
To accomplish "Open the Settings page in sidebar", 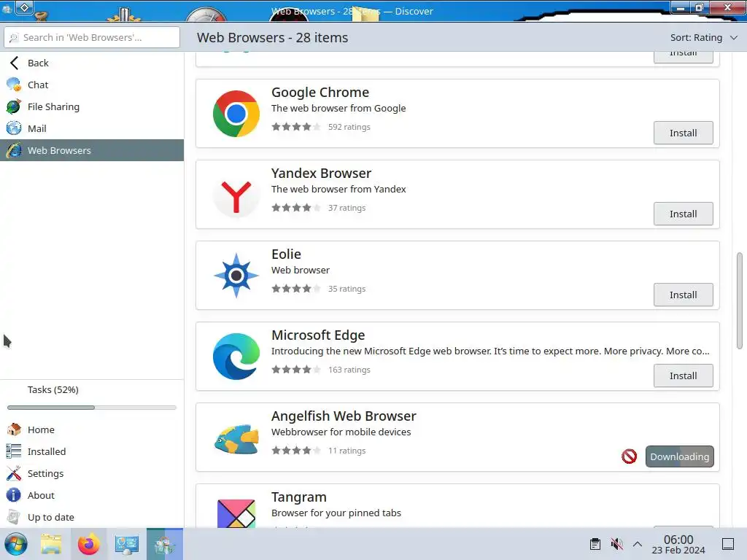I will tap(92, 473).
